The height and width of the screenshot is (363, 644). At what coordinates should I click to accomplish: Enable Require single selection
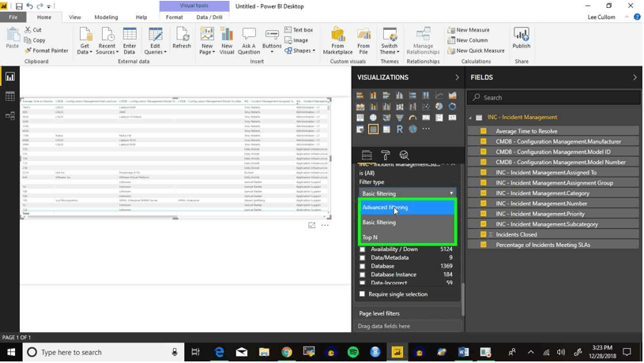pyautogui.click(x=362, y=294)
